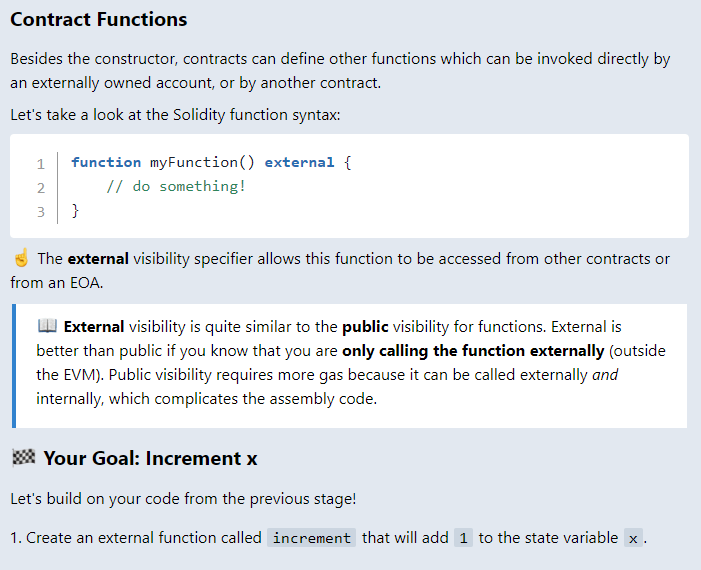Click the checkered flag emoji icon
701x570 pixels.
pos(23,458)
